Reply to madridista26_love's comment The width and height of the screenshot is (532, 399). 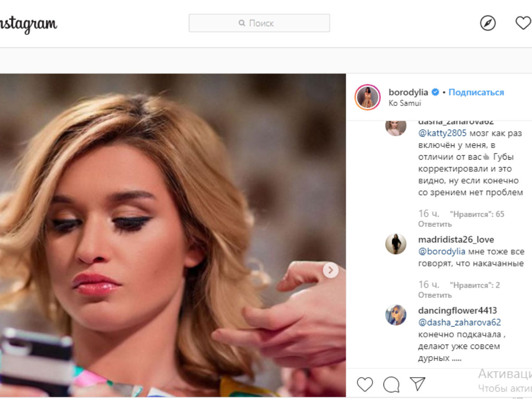[x=434, y=295]
